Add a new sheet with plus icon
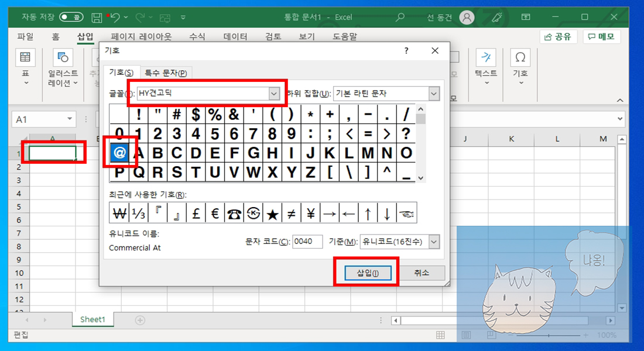Image resolution: width=644 pixels, height=351 pixels. coord(140,320)
